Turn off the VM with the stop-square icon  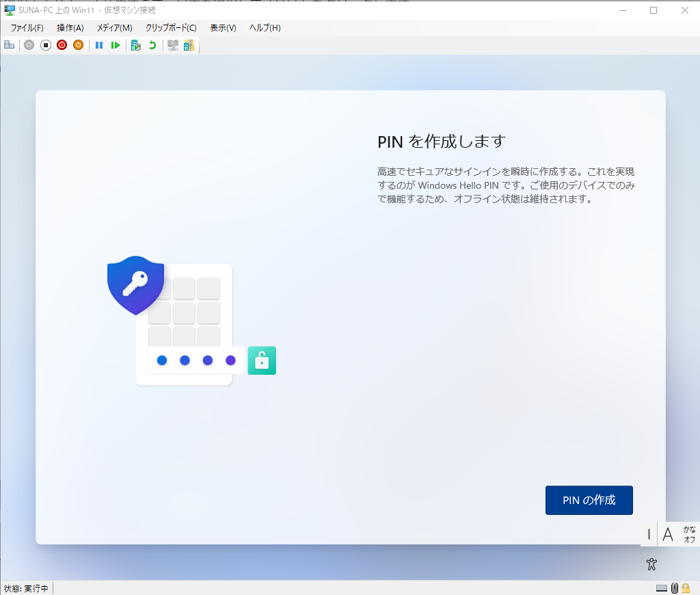[x=46, y=45]
